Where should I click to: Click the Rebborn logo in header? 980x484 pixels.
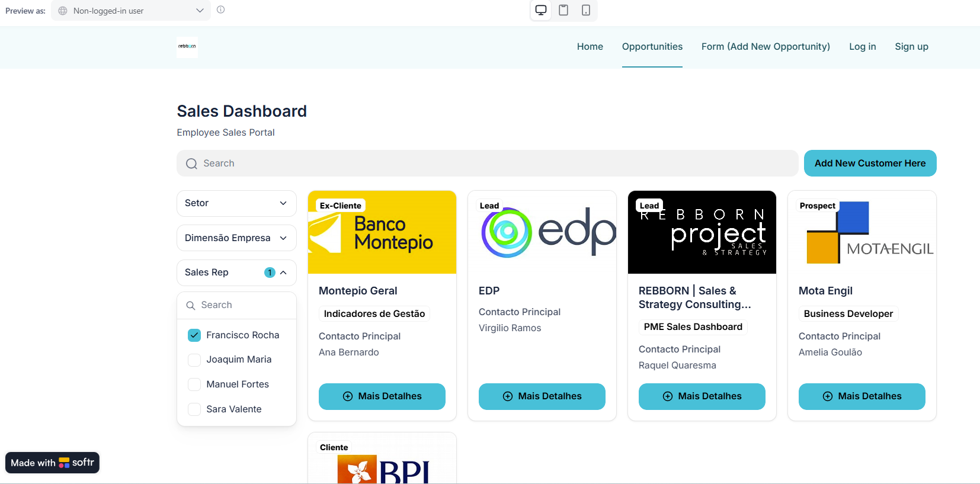coord(187,46)
